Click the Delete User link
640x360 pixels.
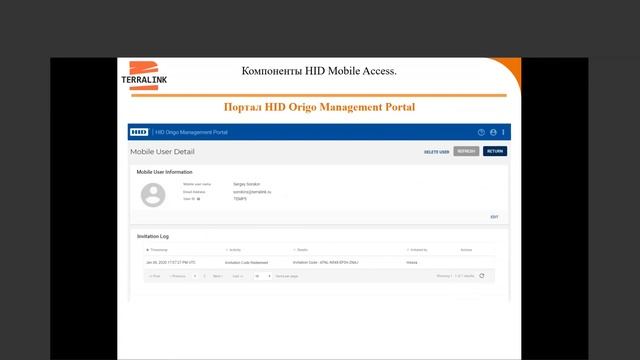tap(436, 152)
